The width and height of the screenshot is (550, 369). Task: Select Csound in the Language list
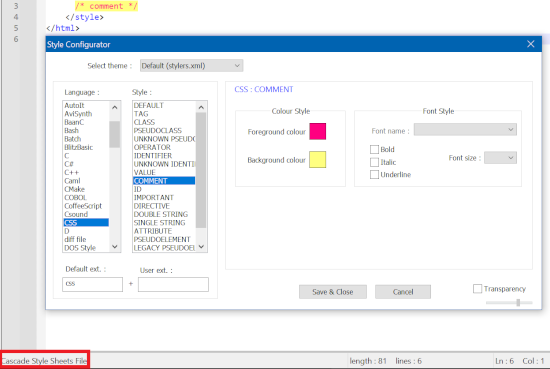(x=86, y=214)
